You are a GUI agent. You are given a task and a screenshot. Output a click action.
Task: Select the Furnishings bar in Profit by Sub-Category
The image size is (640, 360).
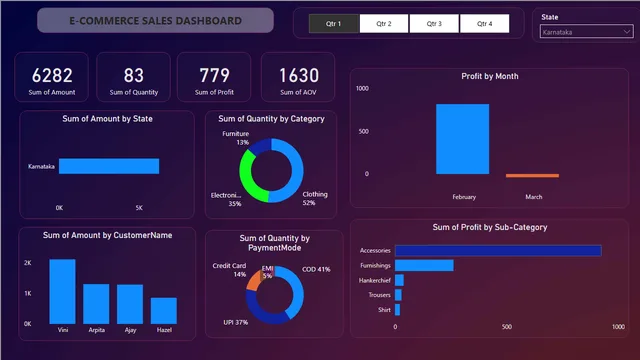424,265
